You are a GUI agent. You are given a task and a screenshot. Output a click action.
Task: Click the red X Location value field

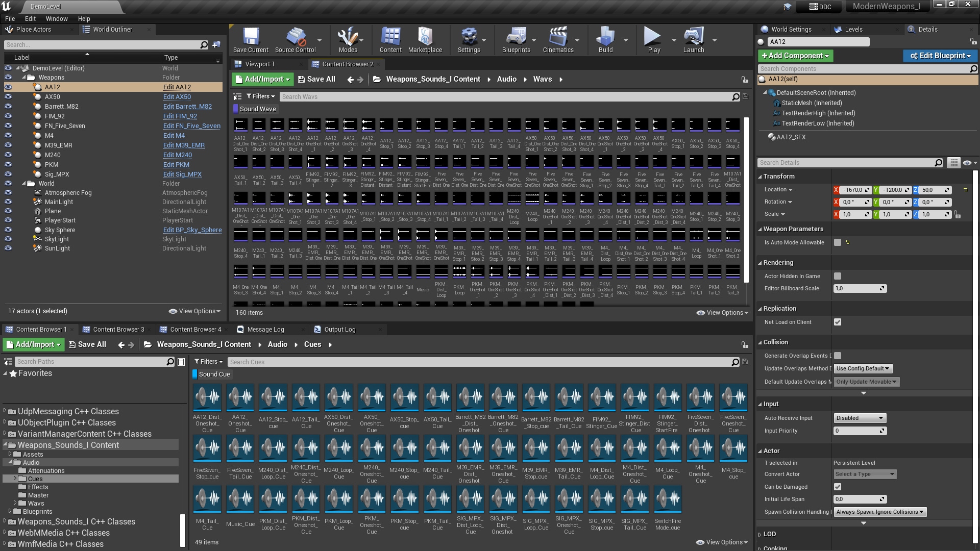click(851, 189)
